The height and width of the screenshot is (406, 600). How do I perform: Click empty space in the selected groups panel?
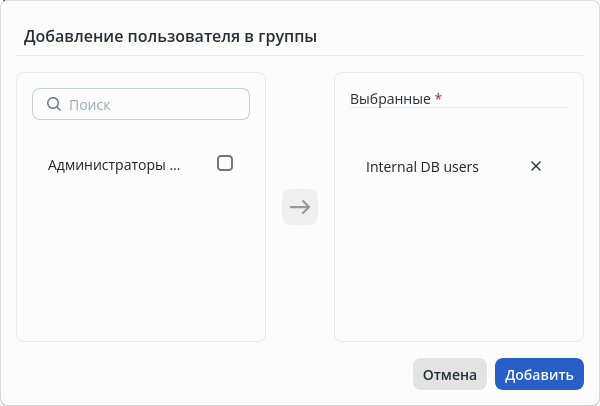tap(458, 270)
